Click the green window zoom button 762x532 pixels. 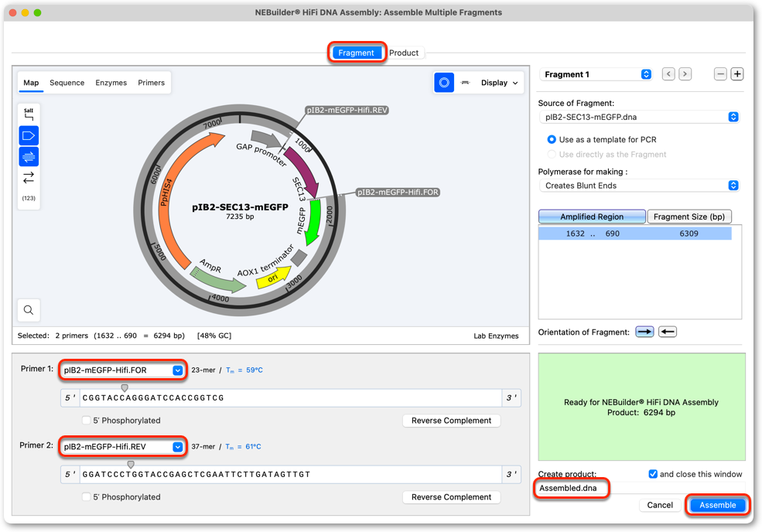tap(37, 12)
